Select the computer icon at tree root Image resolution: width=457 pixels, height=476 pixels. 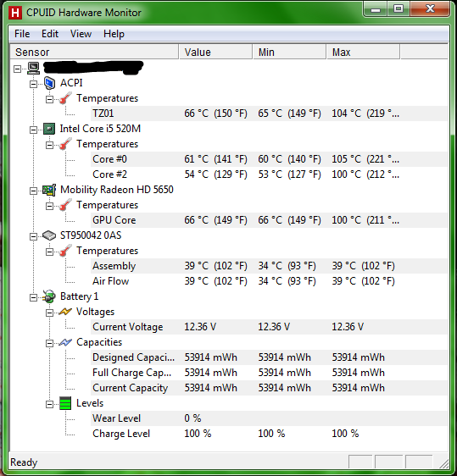[33, 68]
